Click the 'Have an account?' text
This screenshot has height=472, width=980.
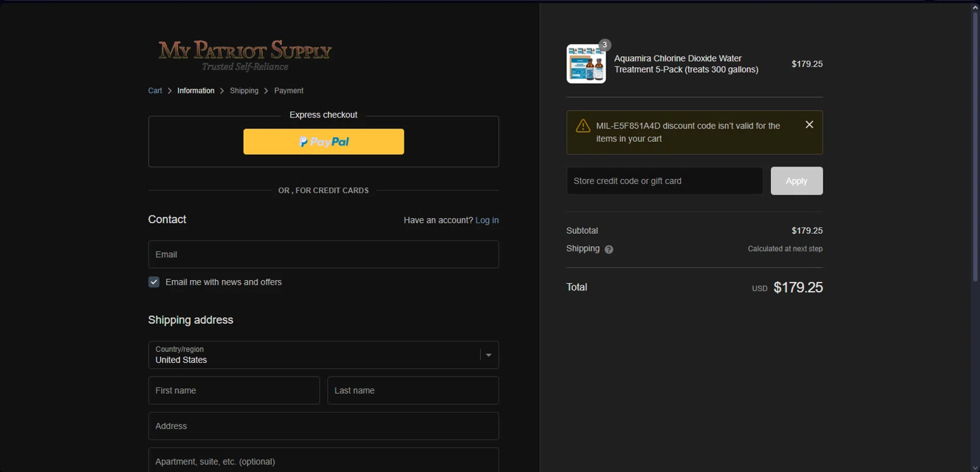(438, 220)
